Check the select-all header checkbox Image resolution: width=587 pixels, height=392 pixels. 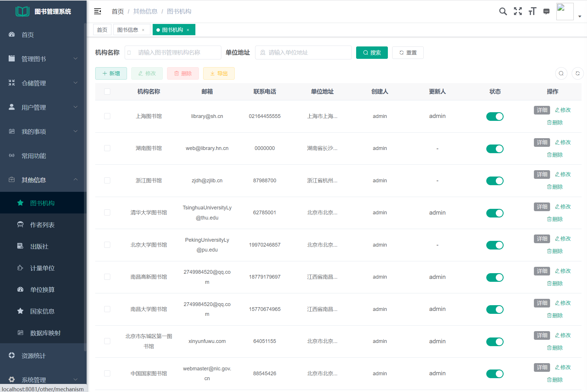point(107,92)
